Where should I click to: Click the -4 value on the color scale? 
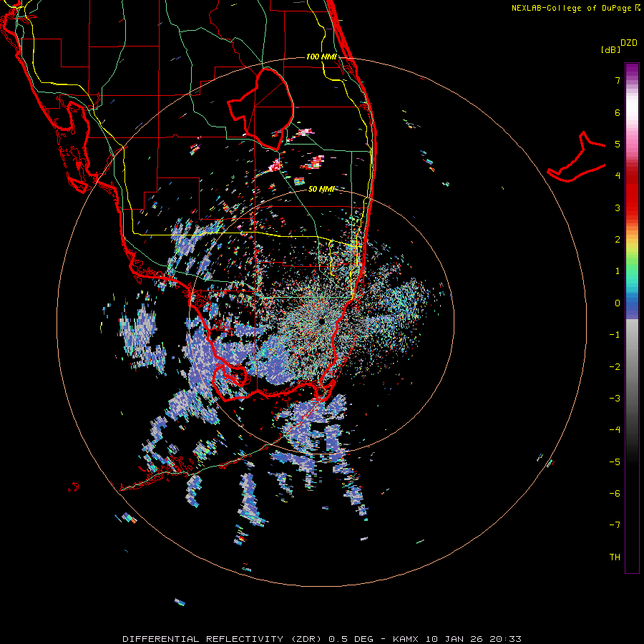(x=615, y=430)
